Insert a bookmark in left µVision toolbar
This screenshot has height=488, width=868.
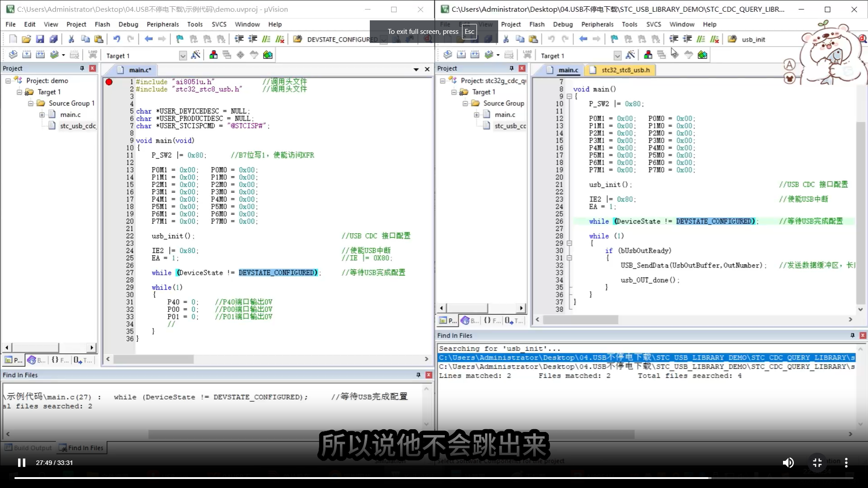point(179,39)
